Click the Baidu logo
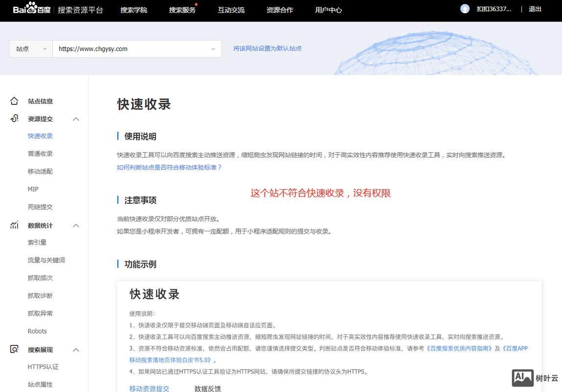The image size is (562, 392). [x=30, y=9]
